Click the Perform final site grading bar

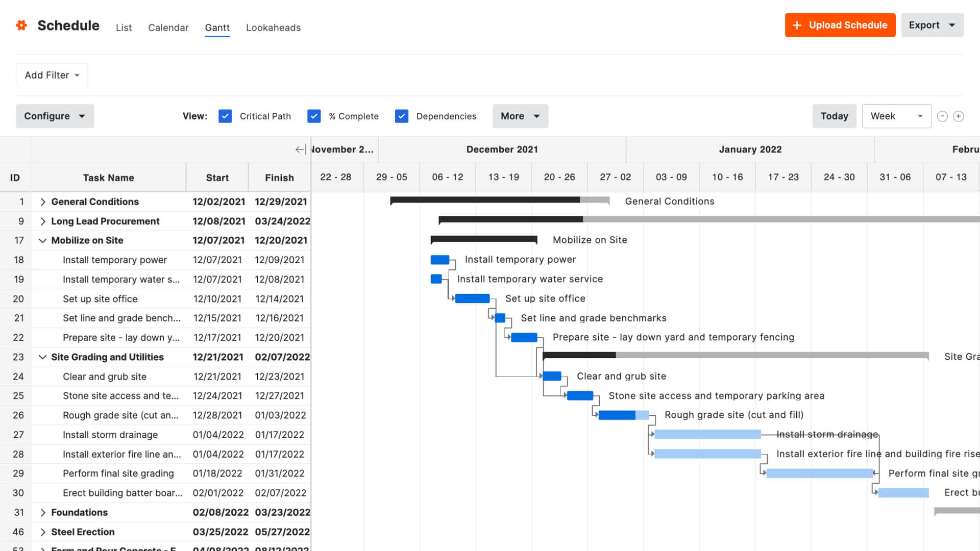coord(820,473)
